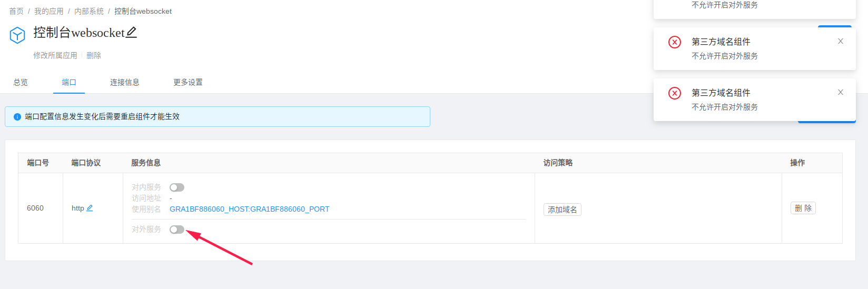Toggle the 对外服务 switch

coord(177,230)
